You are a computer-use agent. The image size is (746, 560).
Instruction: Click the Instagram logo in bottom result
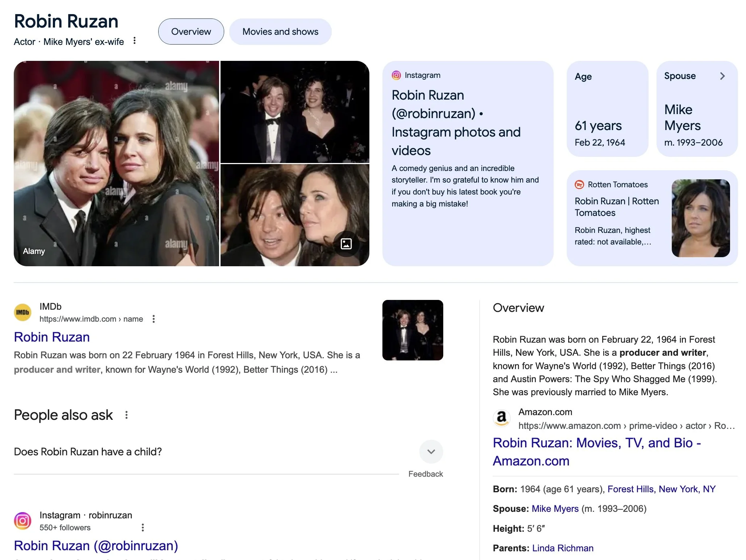22,521
